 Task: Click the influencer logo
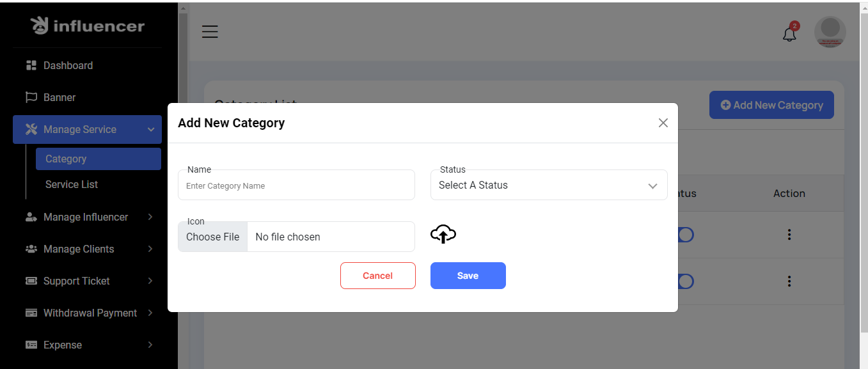(x=88, y=26)
